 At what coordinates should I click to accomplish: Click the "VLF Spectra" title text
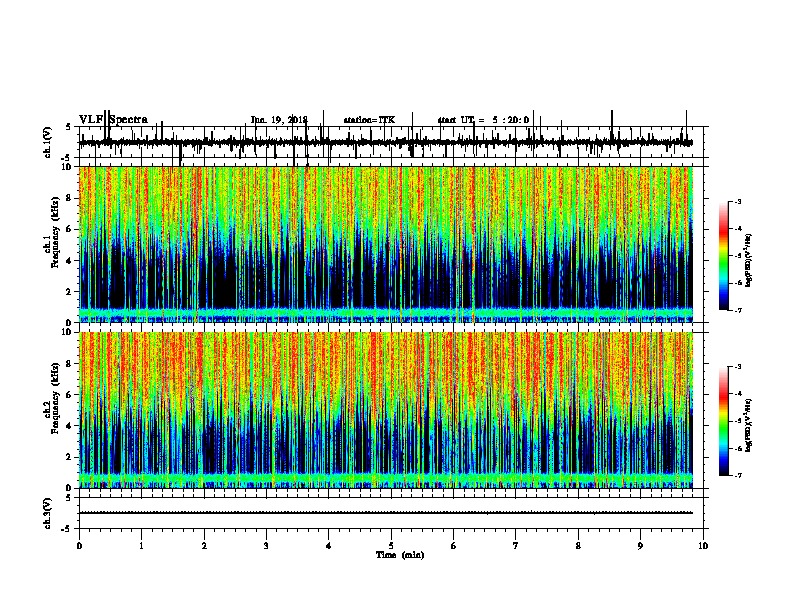[x=113, y=120]
